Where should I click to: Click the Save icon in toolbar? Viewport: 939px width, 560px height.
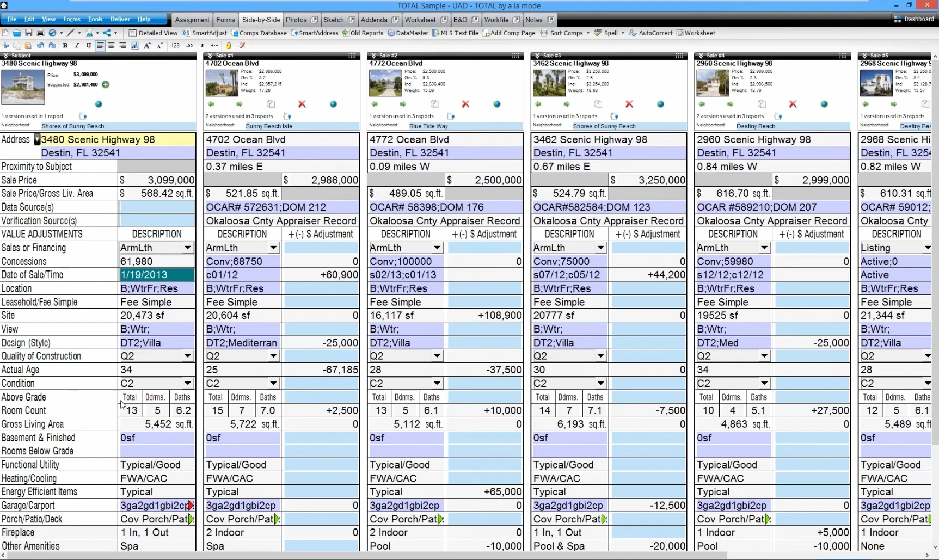pyautogui.click(x=28, y=33)
